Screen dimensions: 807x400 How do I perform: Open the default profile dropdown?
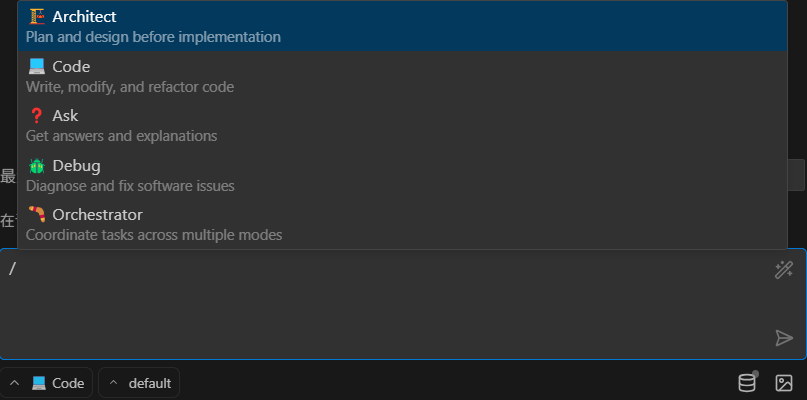[x=139, y=383]
